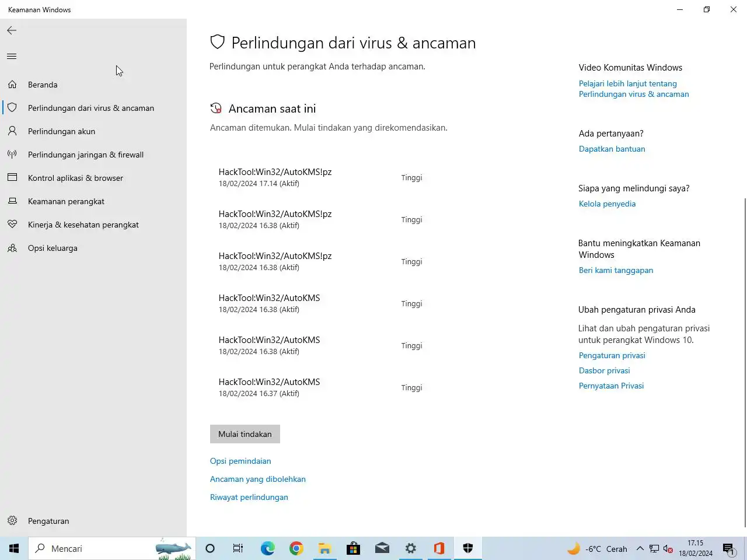
Task: Click the Pengaturan gear icon in sidebar
Action: (x=12, y=521)
